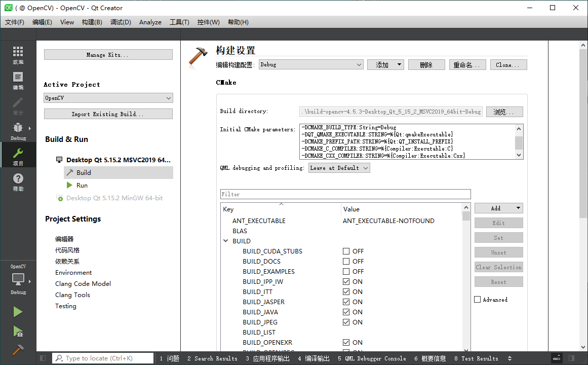Uncheck BUILD_JASPER checkbox
The height and width of the screenshot is (365, 588).
point(346,302)
